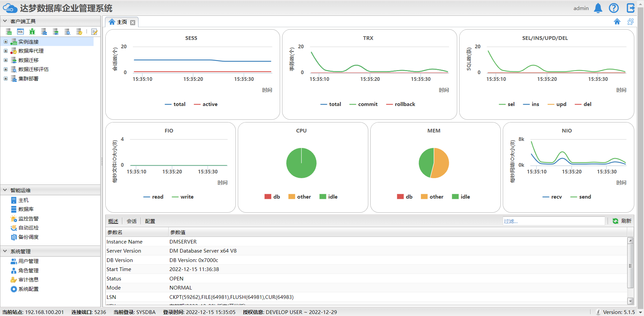Toggle the total legend in SESS chart
The height and width of the screenshot is (316, 644).
point(175,104)
